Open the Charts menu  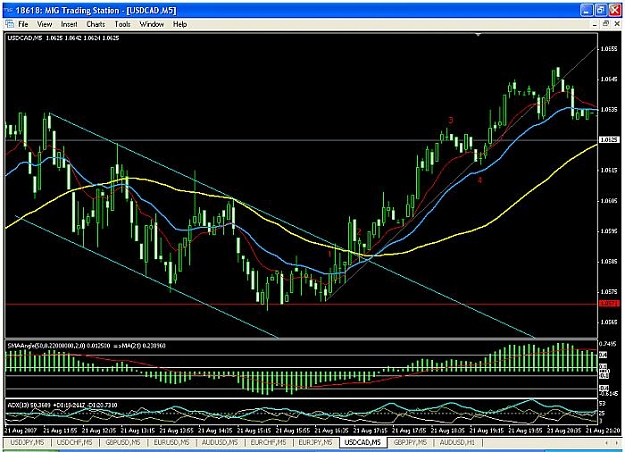[x=96, y=24]
